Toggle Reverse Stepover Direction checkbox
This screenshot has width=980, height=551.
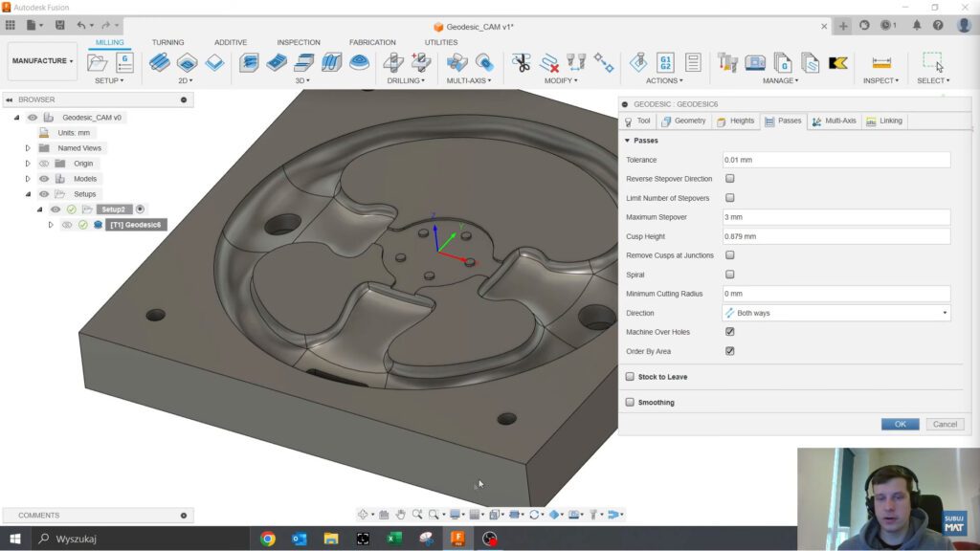(730, 179)
